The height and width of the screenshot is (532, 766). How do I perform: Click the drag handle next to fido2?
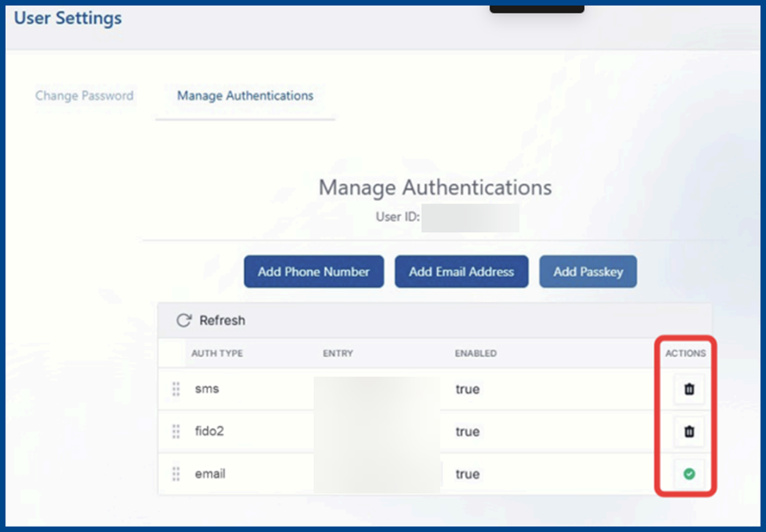pyautogui.click(x=176, y=431)
